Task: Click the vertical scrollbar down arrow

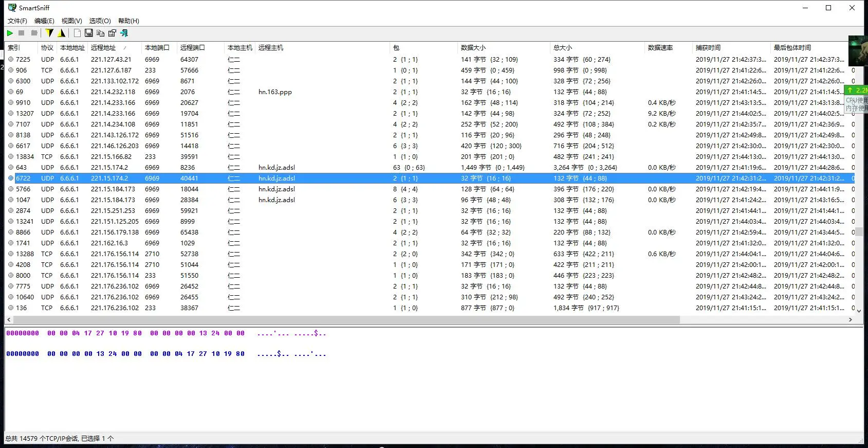Action: tap(859, 310)
